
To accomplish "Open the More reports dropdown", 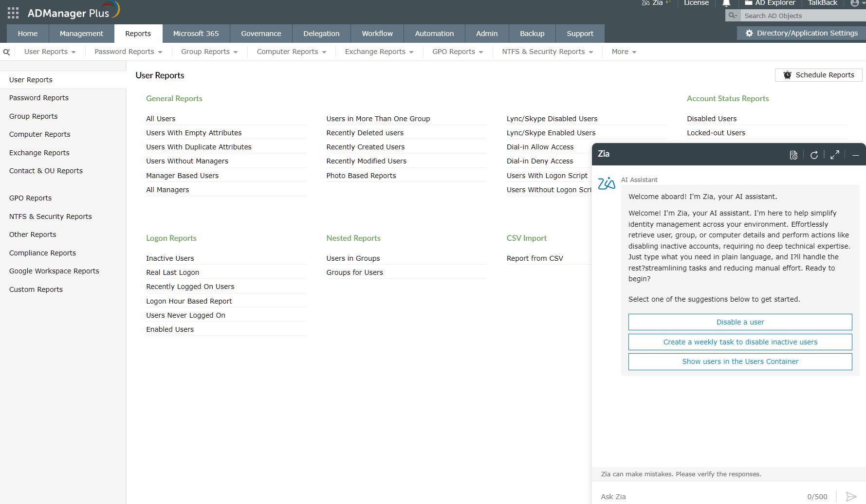I will click(624, 52).
